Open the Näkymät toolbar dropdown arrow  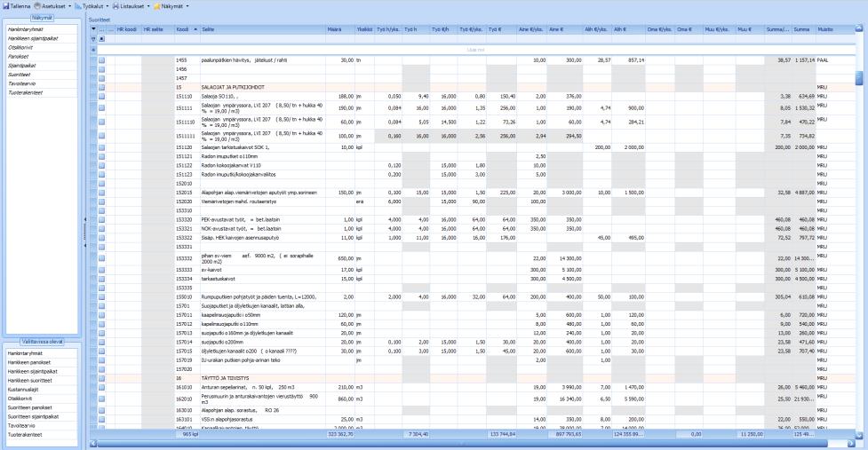coord(187,6)
